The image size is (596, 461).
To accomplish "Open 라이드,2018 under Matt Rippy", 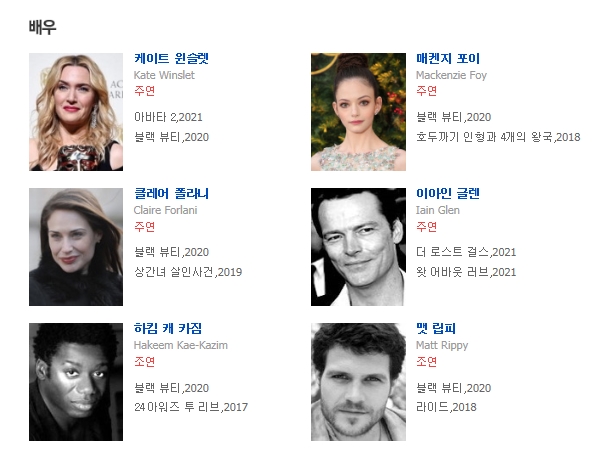I will coord(446,407).
